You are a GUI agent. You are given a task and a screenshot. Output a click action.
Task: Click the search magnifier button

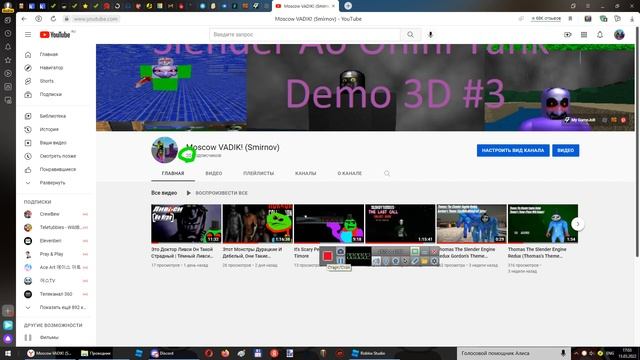point(410,35)
